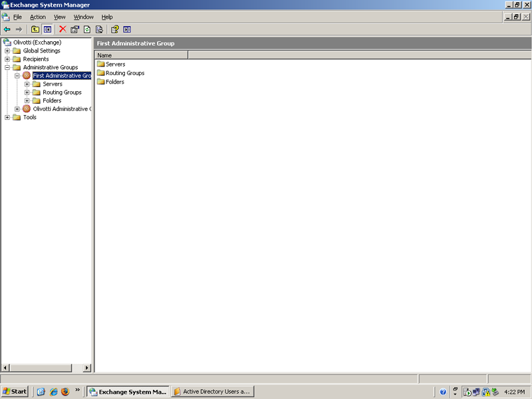The height and width of the screenshot is (399, 532).
Task: Expand the Routing Groups tree node
Action: [x=27, y=92]
